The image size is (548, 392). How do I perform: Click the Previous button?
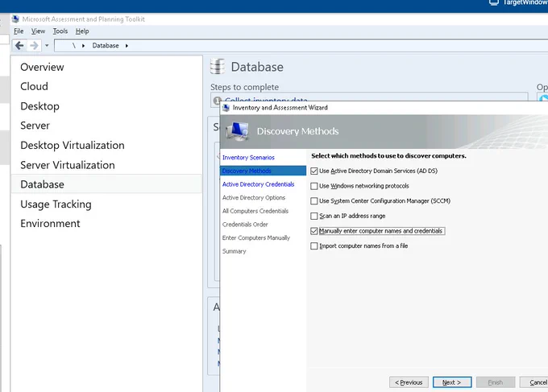tap(409, 382)
